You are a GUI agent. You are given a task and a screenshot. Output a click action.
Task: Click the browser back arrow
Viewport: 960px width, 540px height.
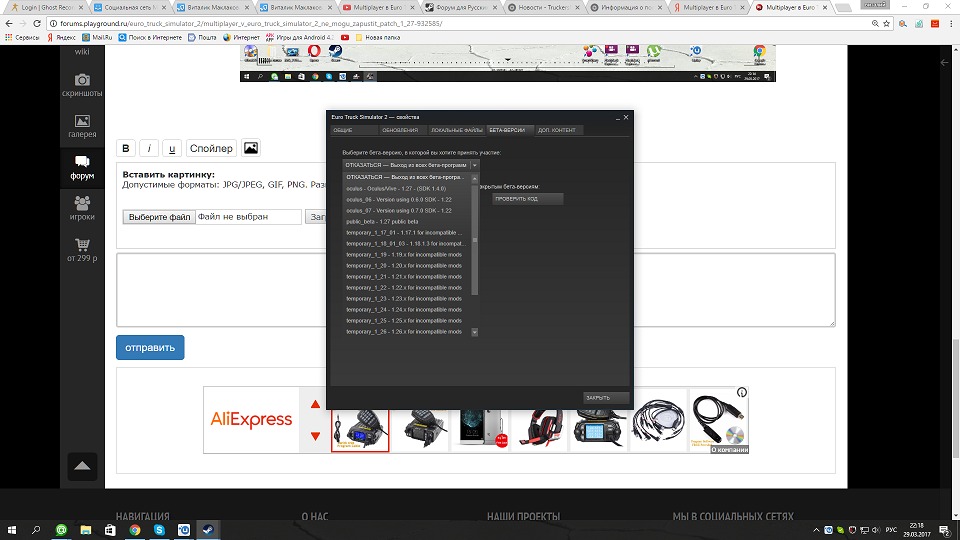(9, 23)
